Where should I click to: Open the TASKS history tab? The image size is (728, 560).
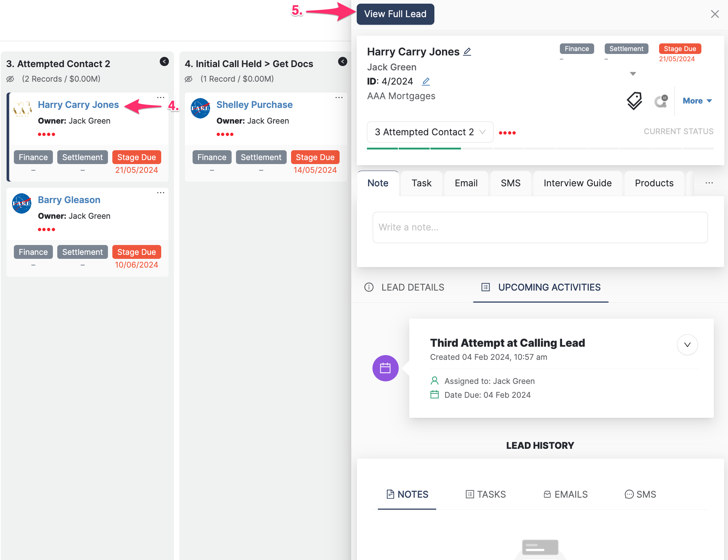pyautogui.click(x=486, y=494)
